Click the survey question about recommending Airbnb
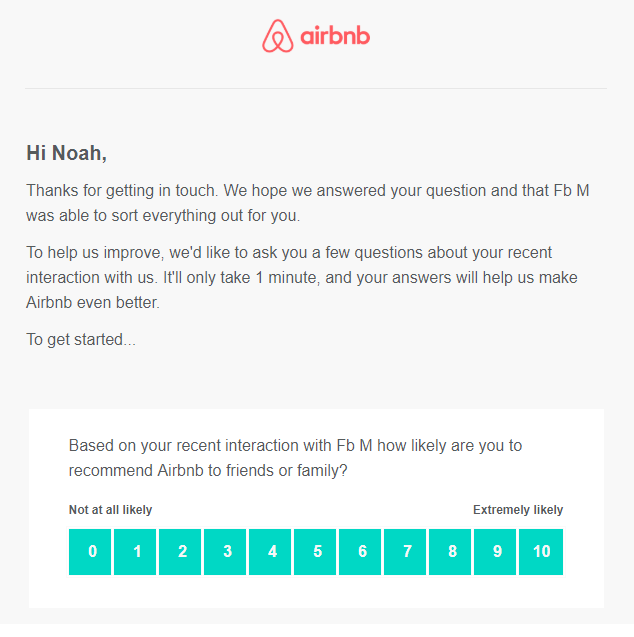 pyautogui.click(x=295, y=457)
